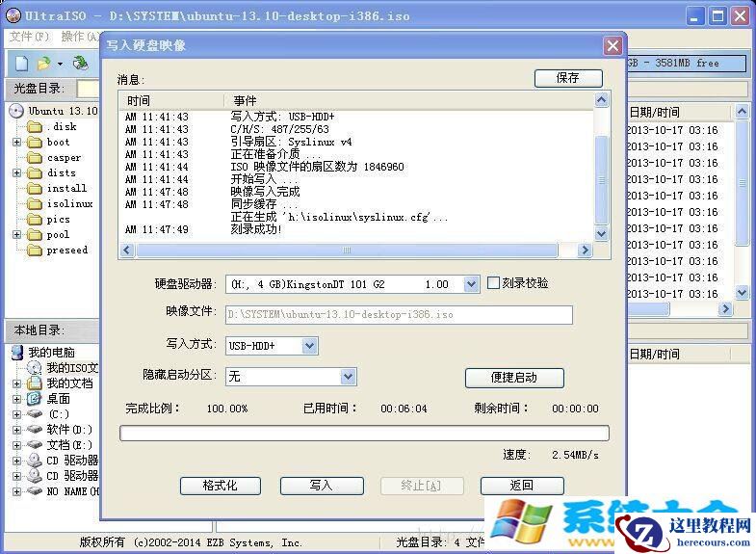Click the Open file toolbar icon
The width and height of the screenshot is (756, 554).
pos(44,64)
